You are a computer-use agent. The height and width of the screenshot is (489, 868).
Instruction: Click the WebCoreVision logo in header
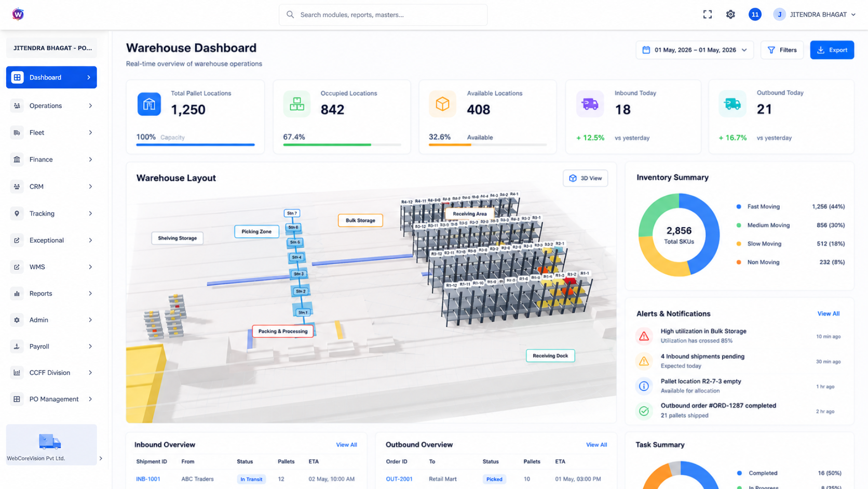point(18,14)
